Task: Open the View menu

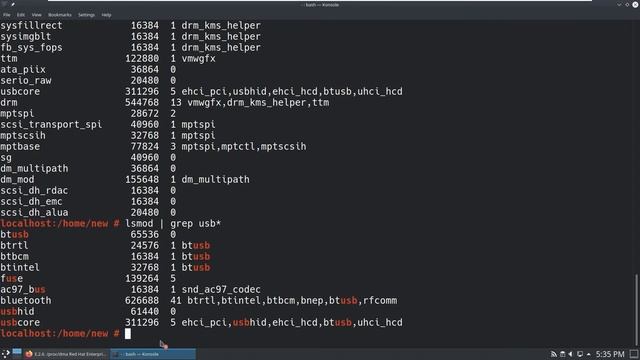Action: click(36, 15)
